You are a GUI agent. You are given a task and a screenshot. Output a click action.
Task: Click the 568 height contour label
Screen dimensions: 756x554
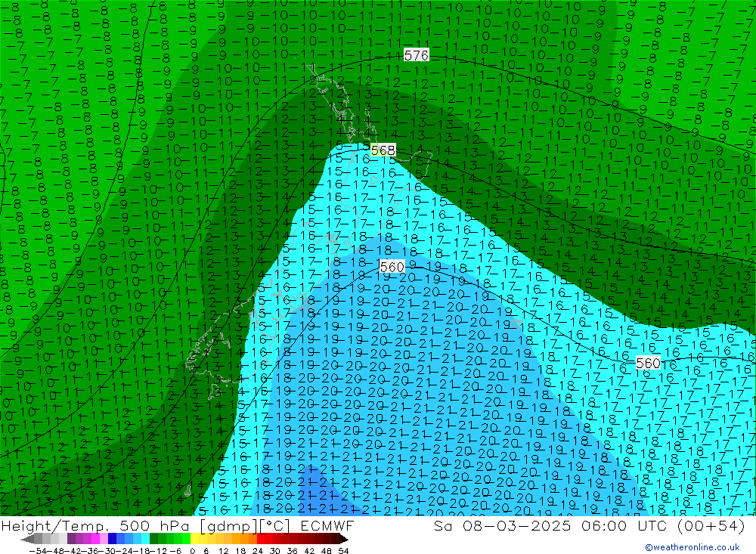pos(383,150)
